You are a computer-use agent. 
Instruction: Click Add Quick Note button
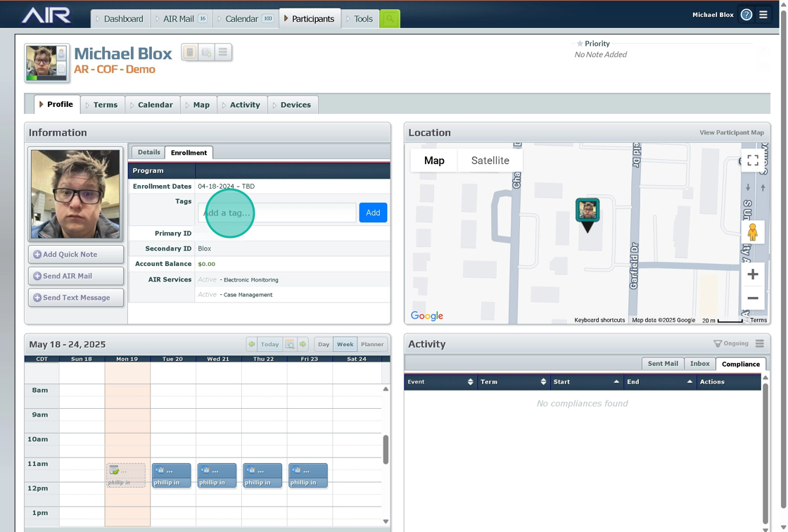point(76,255)
